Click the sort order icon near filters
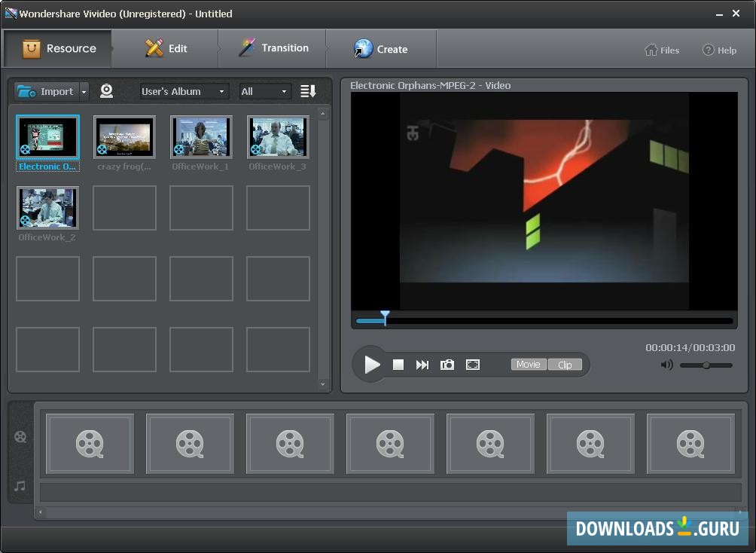 [x=308, y=91]
